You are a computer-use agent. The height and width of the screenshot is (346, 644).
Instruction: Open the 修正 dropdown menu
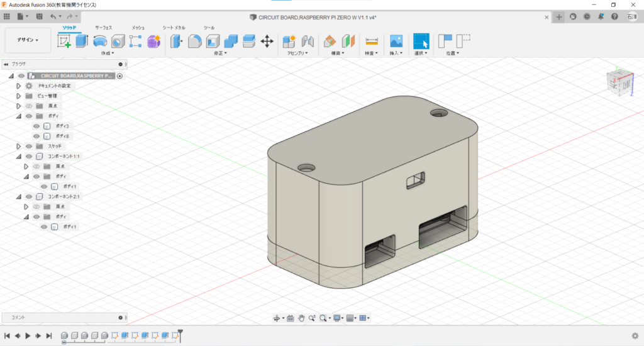(x=220, y=53)
